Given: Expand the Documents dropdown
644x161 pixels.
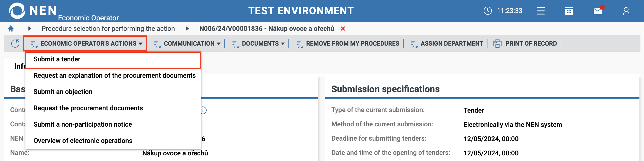Looking at the screenshot, I should coord(258,44).
